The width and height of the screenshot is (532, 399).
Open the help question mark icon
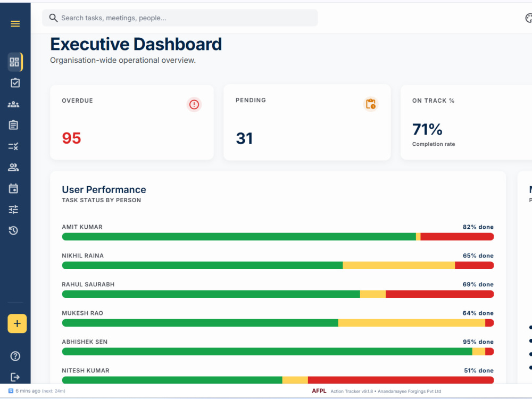15,356
